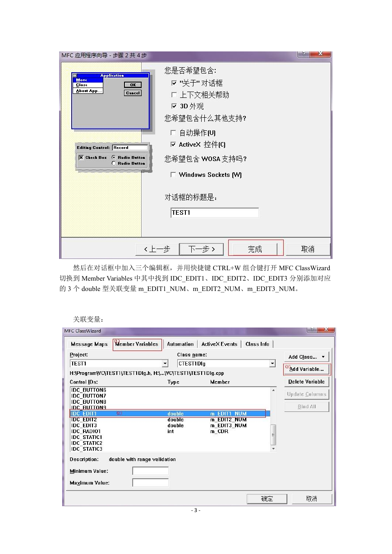
Task: Select the IDC_RADIO1 row
Action: (x=170, y=431)
